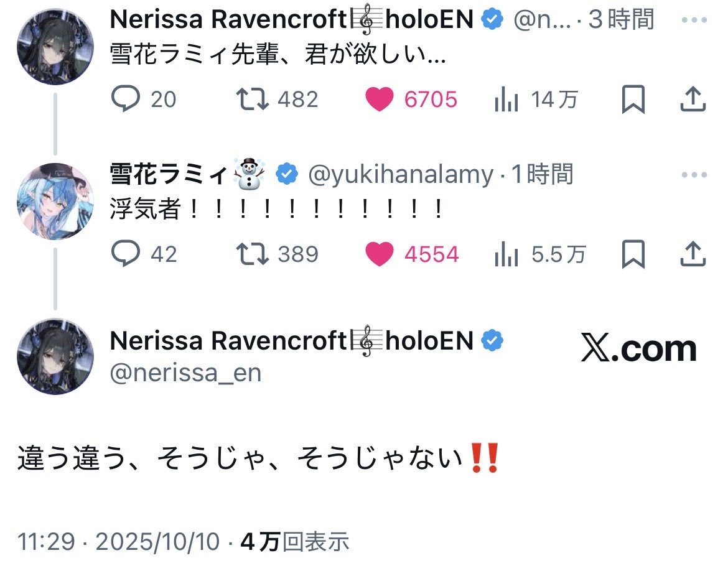Bookmark Nerissa's first tweet

pos(633,100)
